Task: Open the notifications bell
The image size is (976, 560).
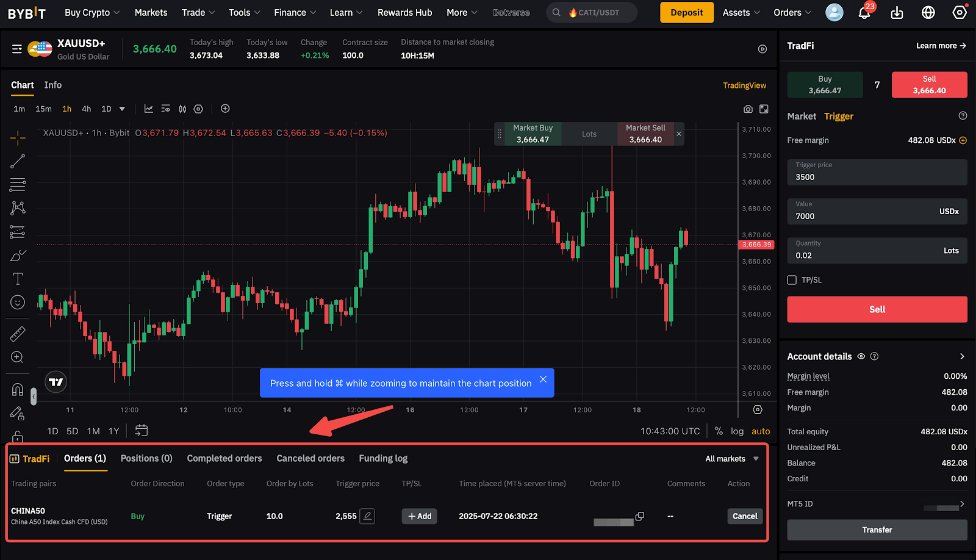Action: pyautogui.click(x=864, y=12)
